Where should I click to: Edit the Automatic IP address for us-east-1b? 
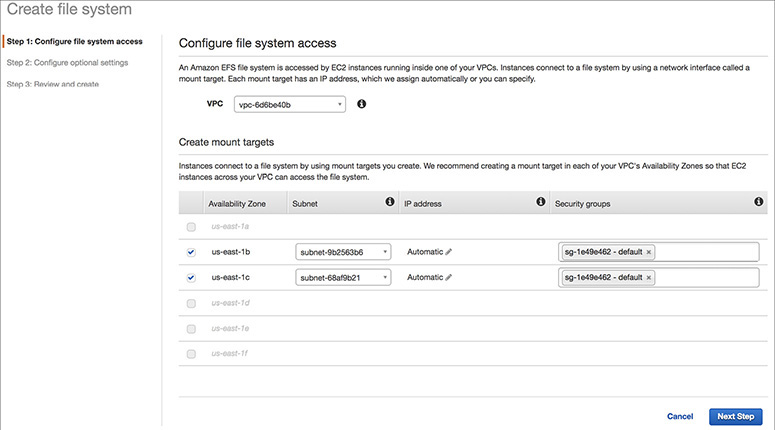coord(449,252)
